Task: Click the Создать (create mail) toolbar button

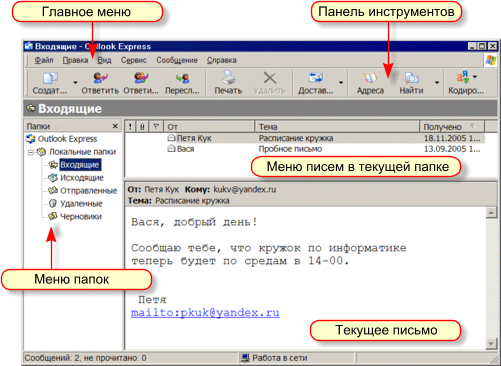Action: (50, 83)
